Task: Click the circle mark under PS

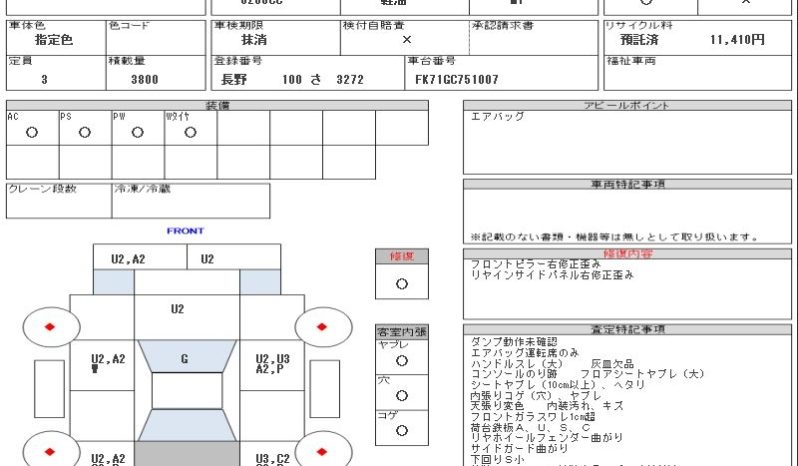Action: [84, 132]
